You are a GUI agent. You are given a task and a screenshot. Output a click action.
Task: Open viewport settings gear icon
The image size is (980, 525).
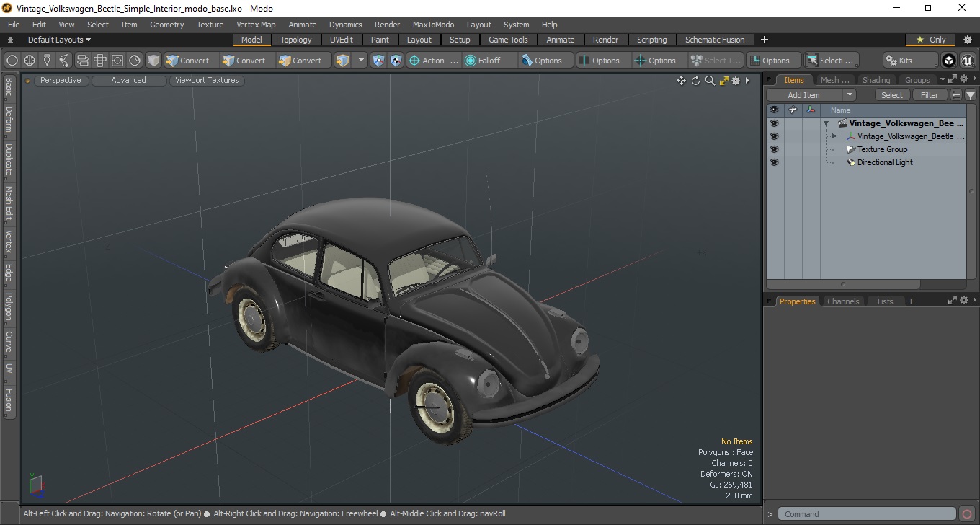[736, 81]
